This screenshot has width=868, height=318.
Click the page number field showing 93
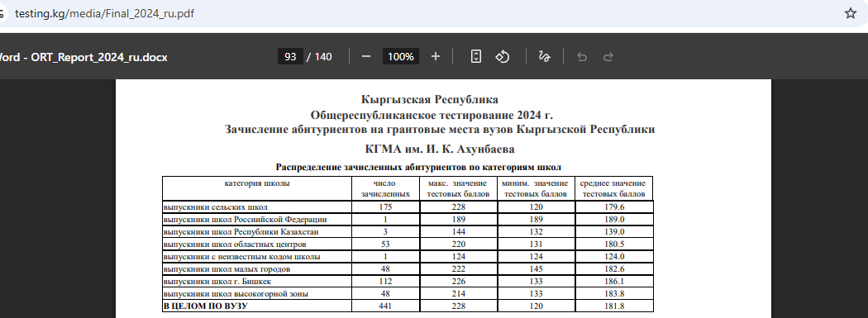pos(290,56)
